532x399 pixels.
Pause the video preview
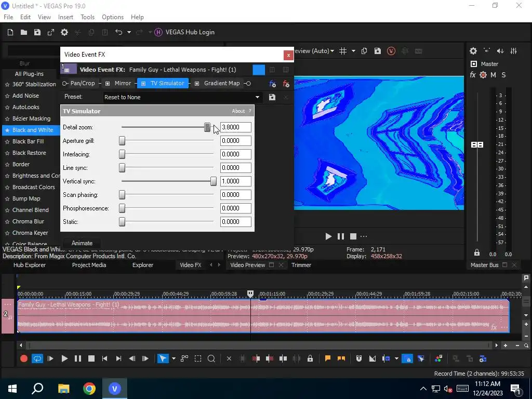(341, 236)
